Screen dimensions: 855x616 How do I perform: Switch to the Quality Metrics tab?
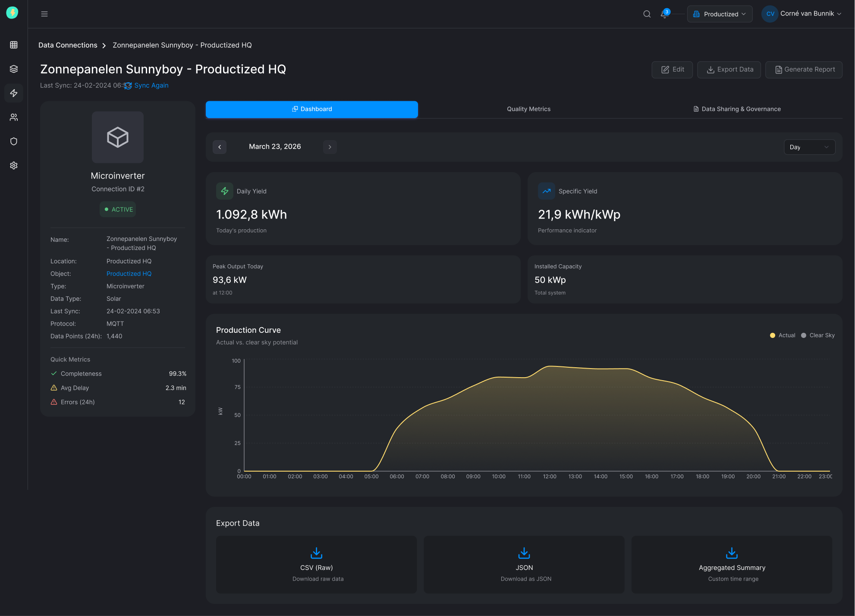(x=528, y=109)
